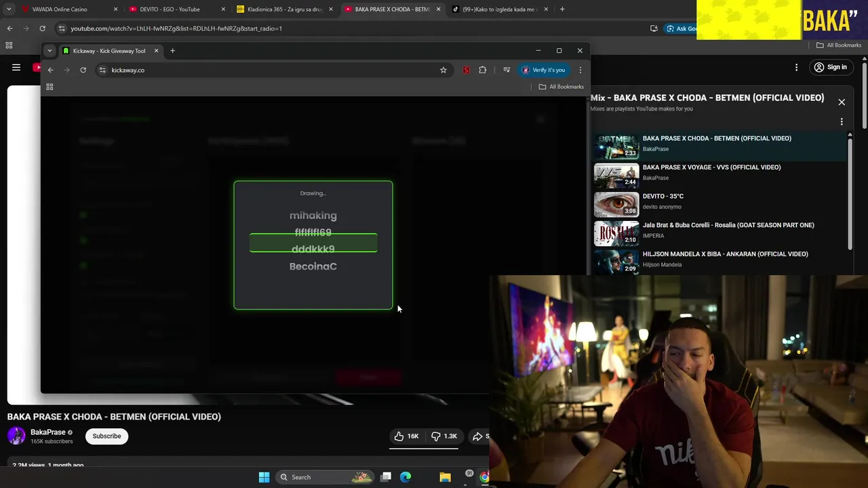The height and width of the screenshot is (488, 868).
Task: Switch to Kladionica 365 tab
Action: tap(285, 9)
